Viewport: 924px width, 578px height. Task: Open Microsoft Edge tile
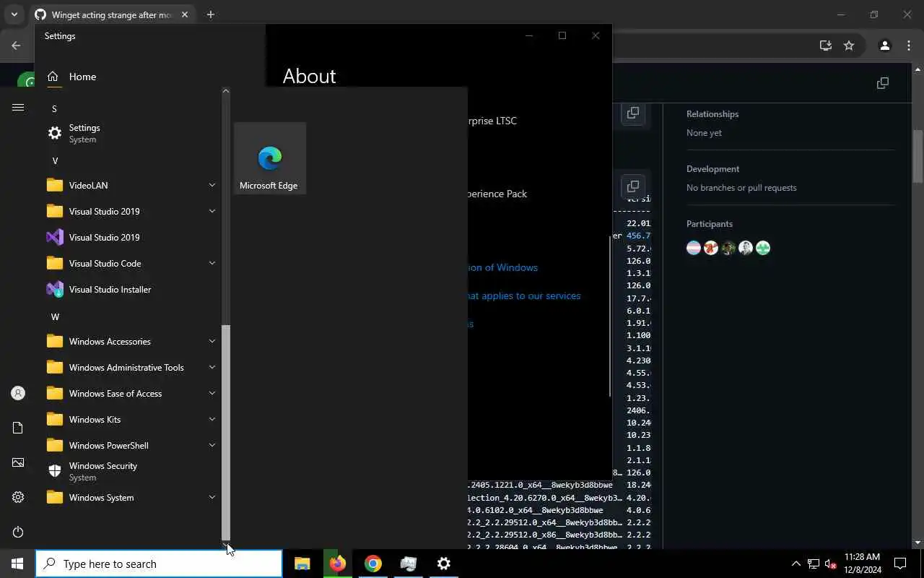tap(270, 158)
